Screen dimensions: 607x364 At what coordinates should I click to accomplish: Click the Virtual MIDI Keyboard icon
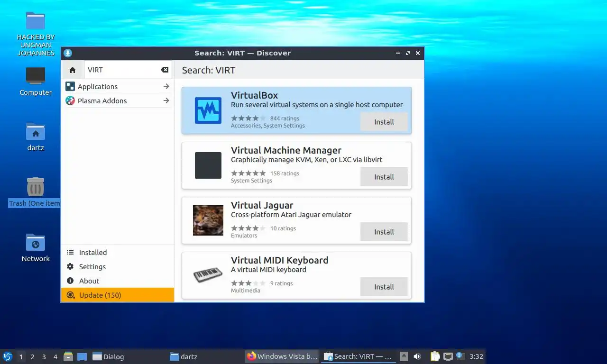pyautogui.click(x=208, y=275)
